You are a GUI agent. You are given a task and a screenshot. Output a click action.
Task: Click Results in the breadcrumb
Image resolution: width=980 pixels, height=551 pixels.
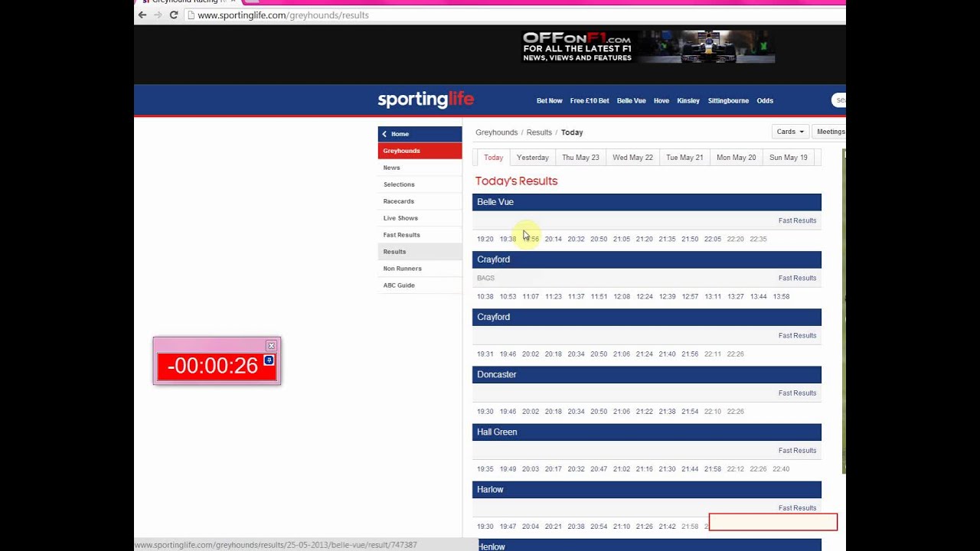(539, 132)
